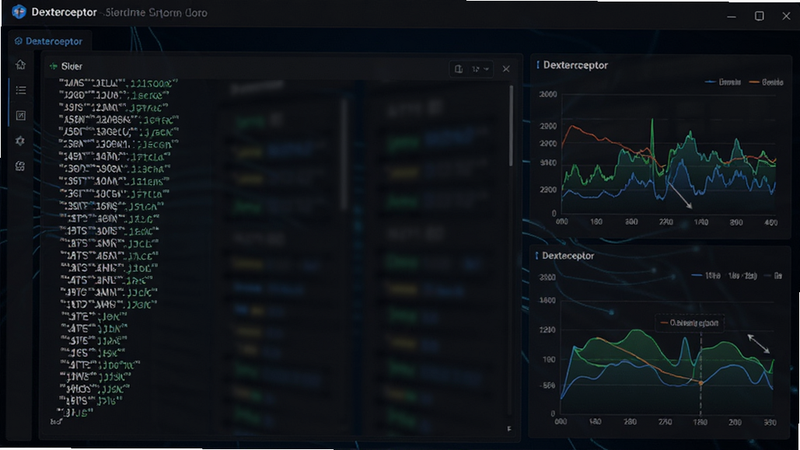Click the Sider panel title text
This screenshot has width=800, height=450.
71,66
